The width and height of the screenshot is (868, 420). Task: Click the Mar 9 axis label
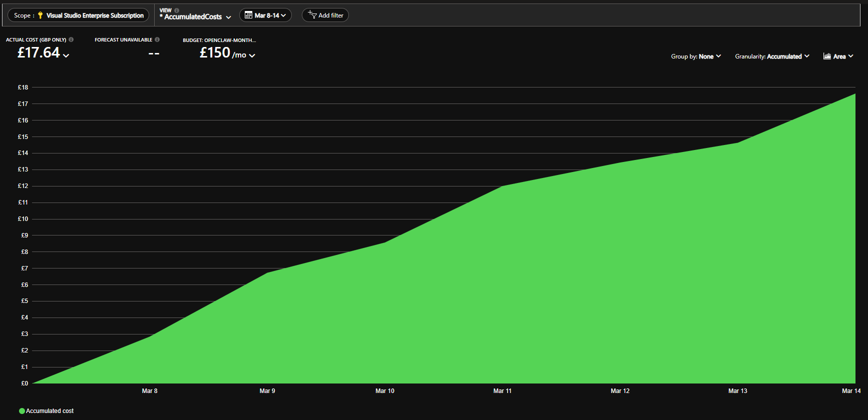pos(267,391)
